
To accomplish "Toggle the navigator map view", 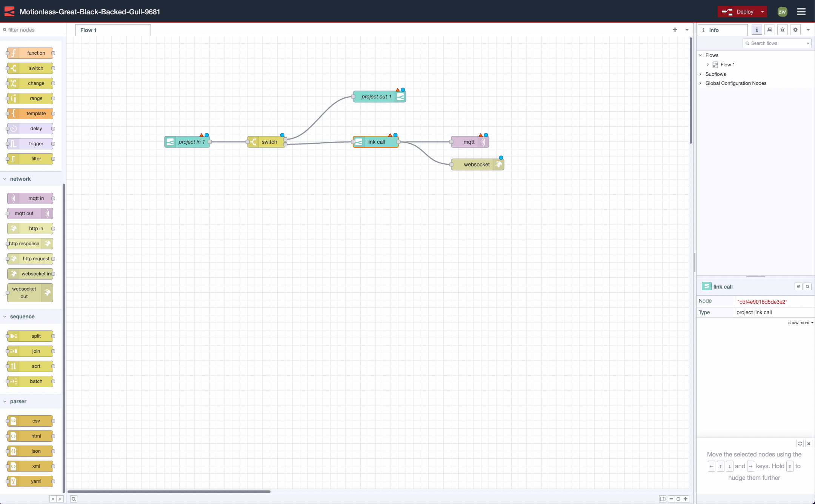I will pos(663,499).
